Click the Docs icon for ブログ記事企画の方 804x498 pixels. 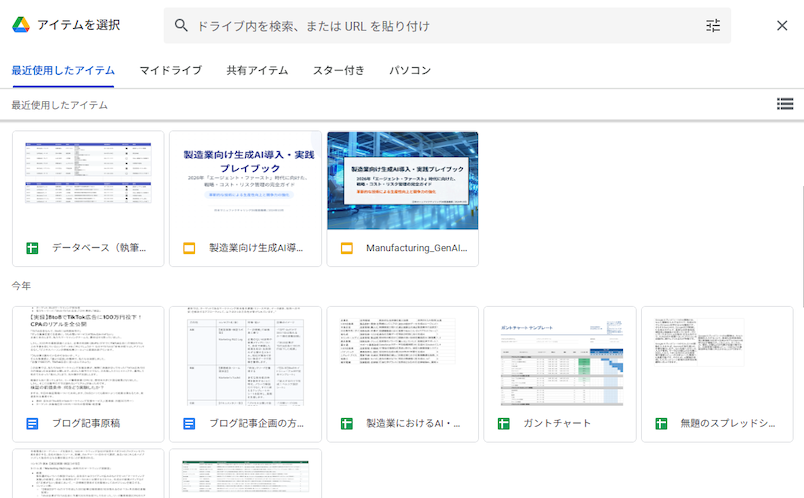189,424
